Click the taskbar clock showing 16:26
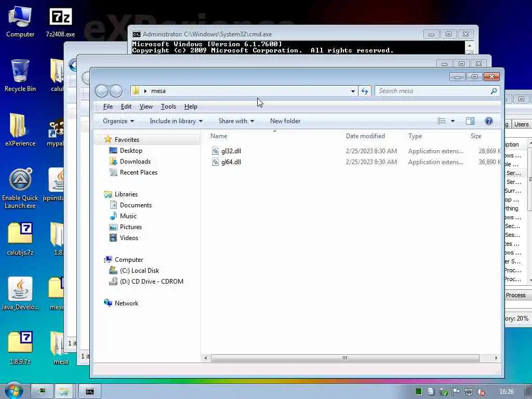This screenshot has width=532, height=399. [506, 392]
